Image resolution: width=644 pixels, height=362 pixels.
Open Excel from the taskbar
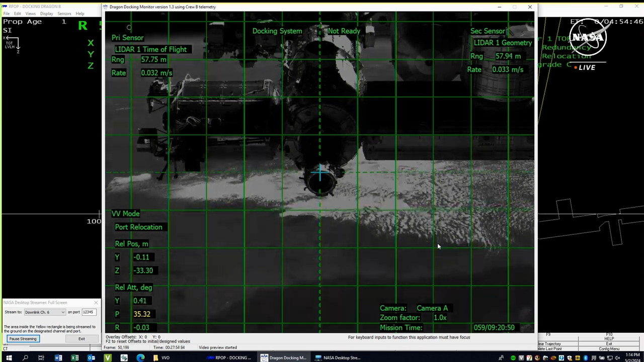tap(74, 357)
